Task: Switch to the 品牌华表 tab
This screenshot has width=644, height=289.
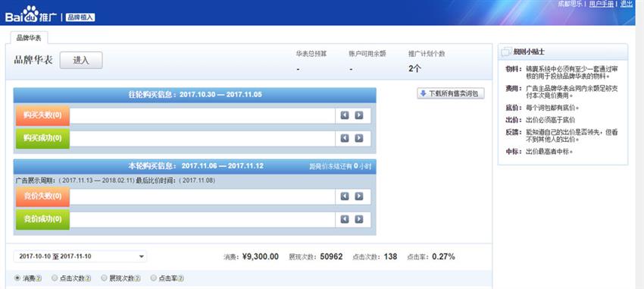Action: pos(29,37)
